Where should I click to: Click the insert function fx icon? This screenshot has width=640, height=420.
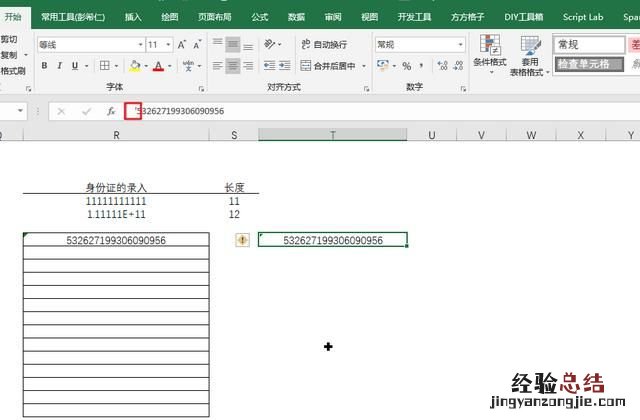coord(111,111)
